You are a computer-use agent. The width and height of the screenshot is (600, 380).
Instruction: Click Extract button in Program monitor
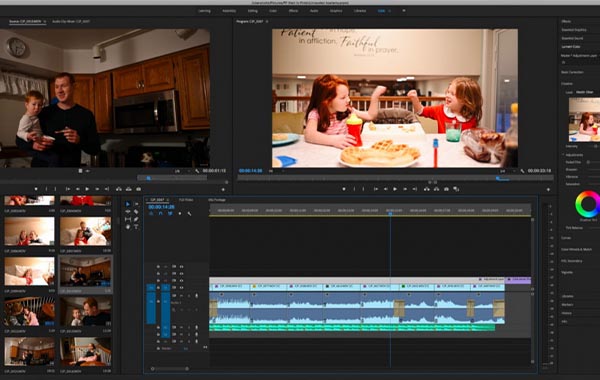(436, 189)
